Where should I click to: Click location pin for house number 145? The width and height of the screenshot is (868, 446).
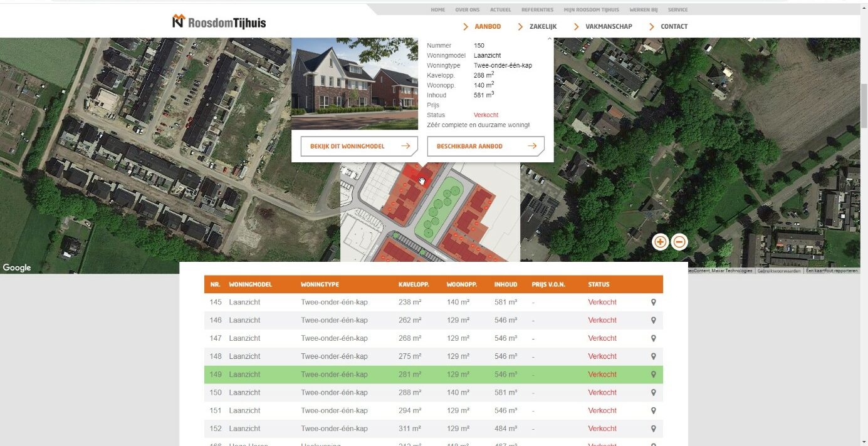click(x=653, y=302)
